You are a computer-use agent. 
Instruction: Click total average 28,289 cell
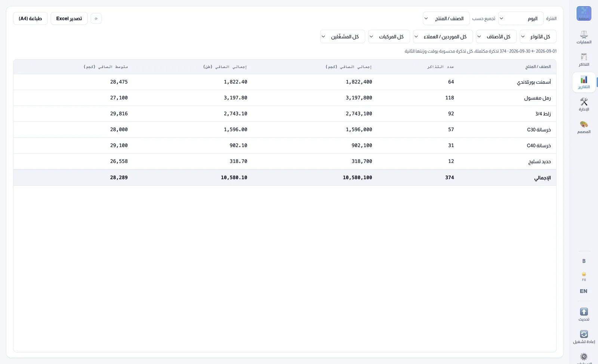[119, 178]
